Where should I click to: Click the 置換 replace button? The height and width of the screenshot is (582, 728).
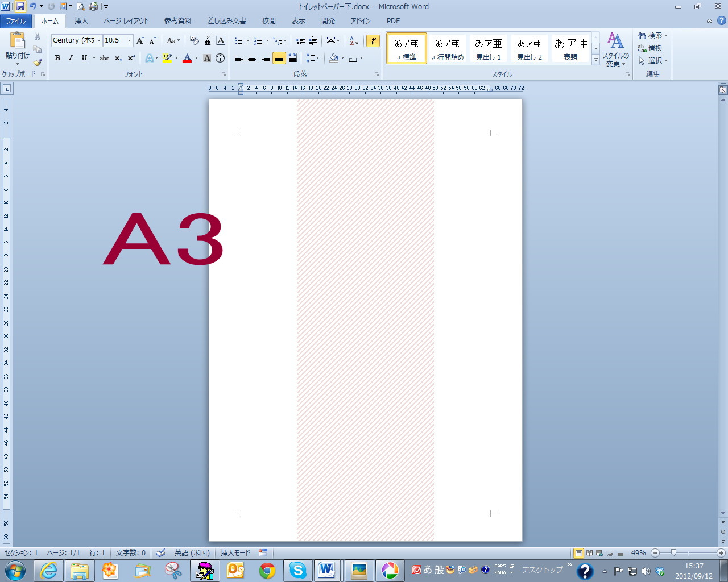coord(650,48)
